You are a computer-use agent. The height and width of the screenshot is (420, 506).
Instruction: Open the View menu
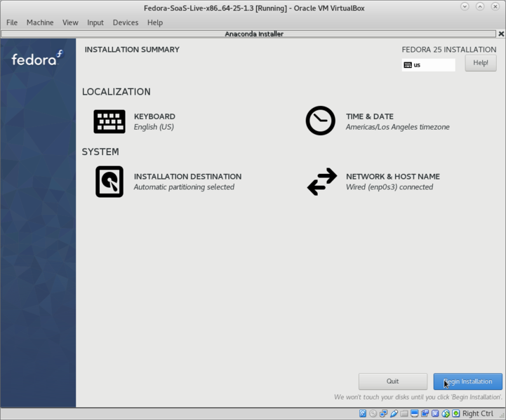[70, 22]
